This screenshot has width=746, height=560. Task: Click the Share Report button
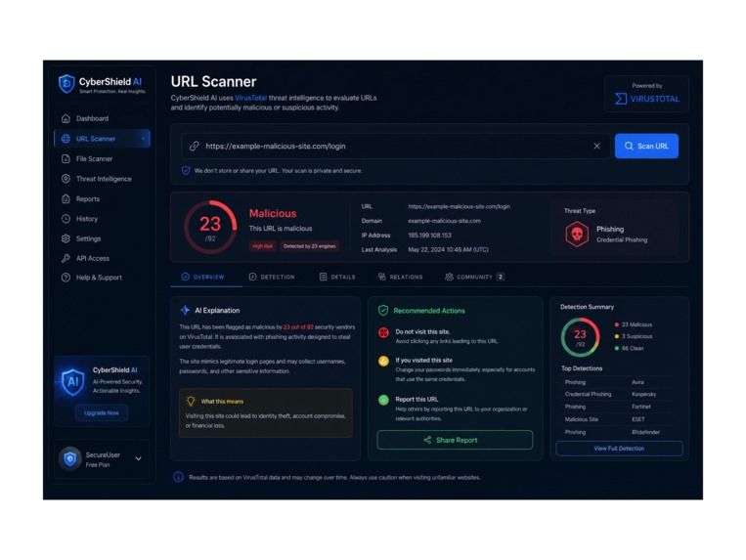455,440
